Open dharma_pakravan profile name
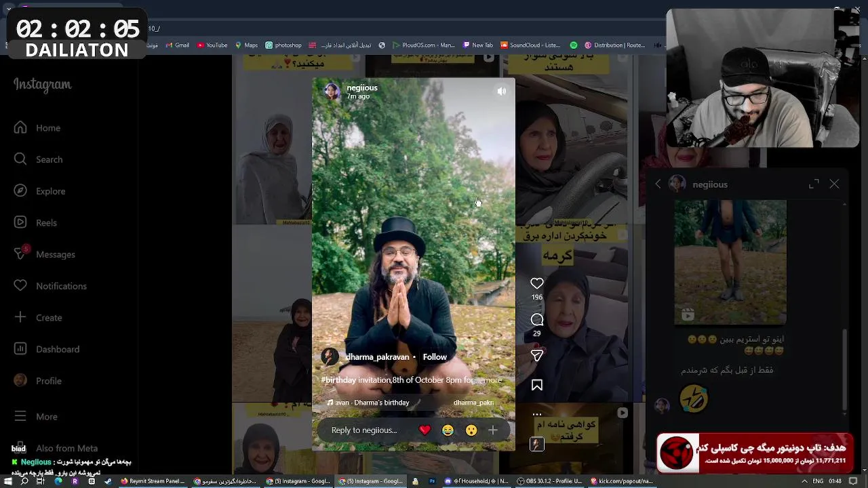 377,357
